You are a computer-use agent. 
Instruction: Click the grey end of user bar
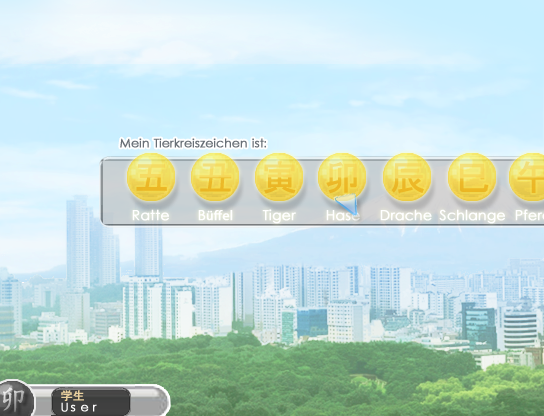[150, 401]
